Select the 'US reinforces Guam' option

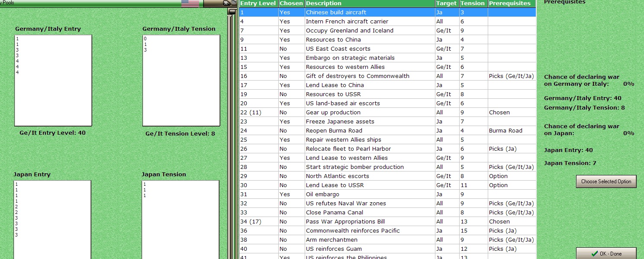click(387, 249)
